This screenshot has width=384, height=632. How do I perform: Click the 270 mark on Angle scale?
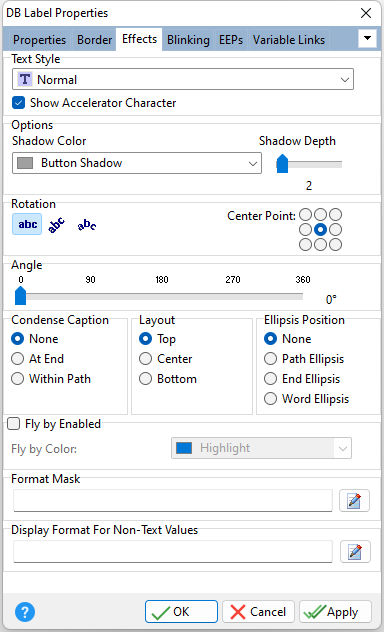(233, 279)
